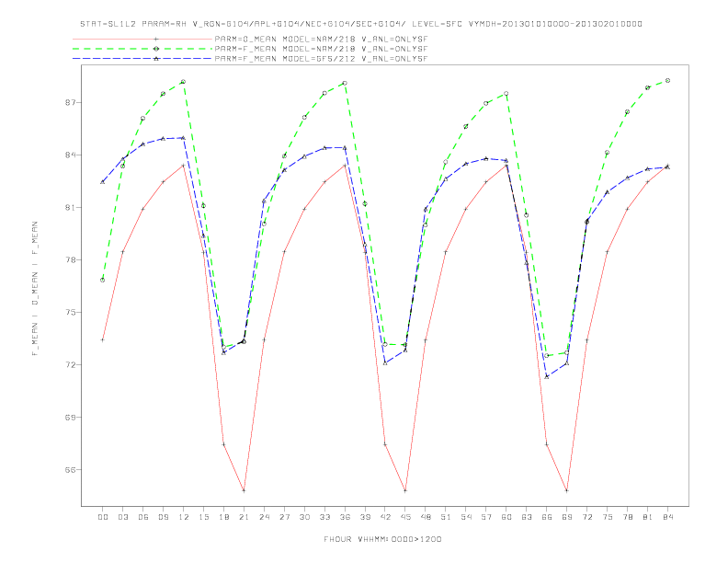Click the blue triangle marker at hour 66

547,377
